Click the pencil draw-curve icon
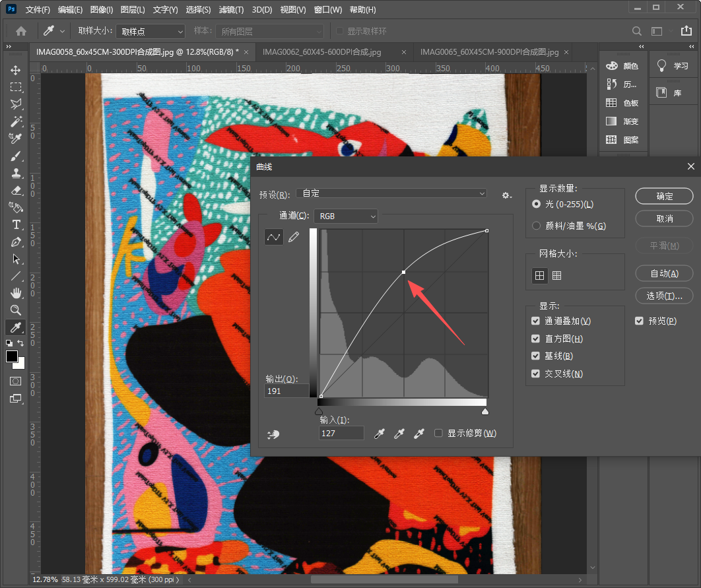Screen dimensions: 701x588 coord(294,237)
